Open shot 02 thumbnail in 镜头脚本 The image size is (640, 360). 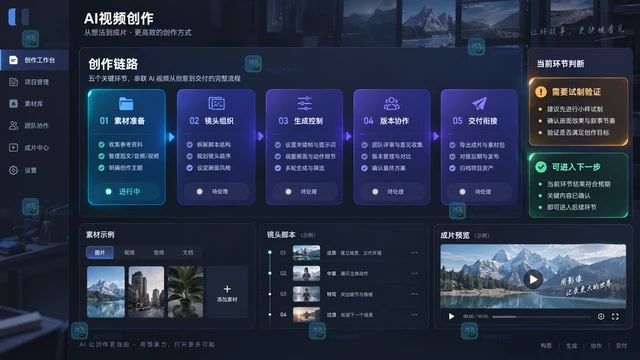(x=307, y=273)
